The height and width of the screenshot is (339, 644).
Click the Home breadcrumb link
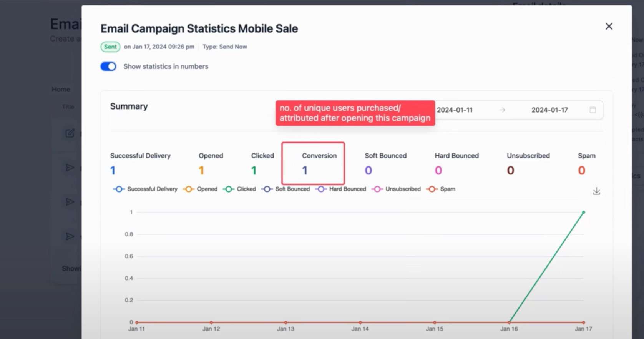(x=61, y=90)
